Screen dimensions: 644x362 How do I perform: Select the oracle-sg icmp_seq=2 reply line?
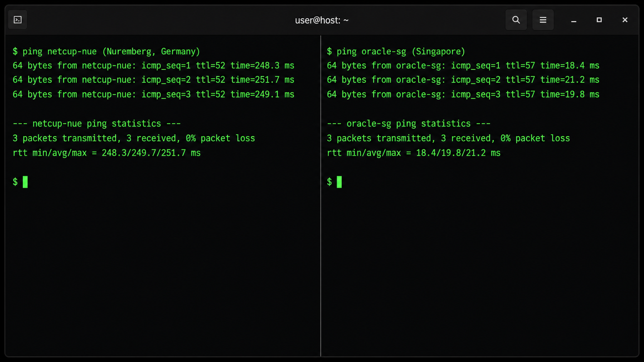pyautogui.click(x=463, y=80)
